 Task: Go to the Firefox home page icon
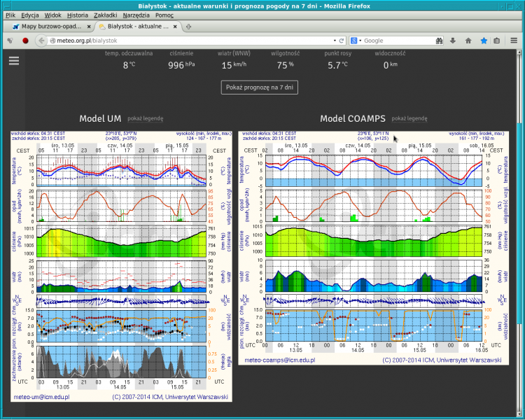[x=468, y=41]
